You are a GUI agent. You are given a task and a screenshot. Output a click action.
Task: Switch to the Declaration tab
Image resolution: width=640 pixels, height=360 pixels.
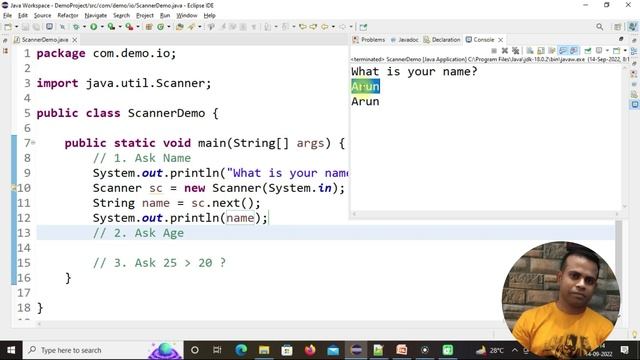442,40
